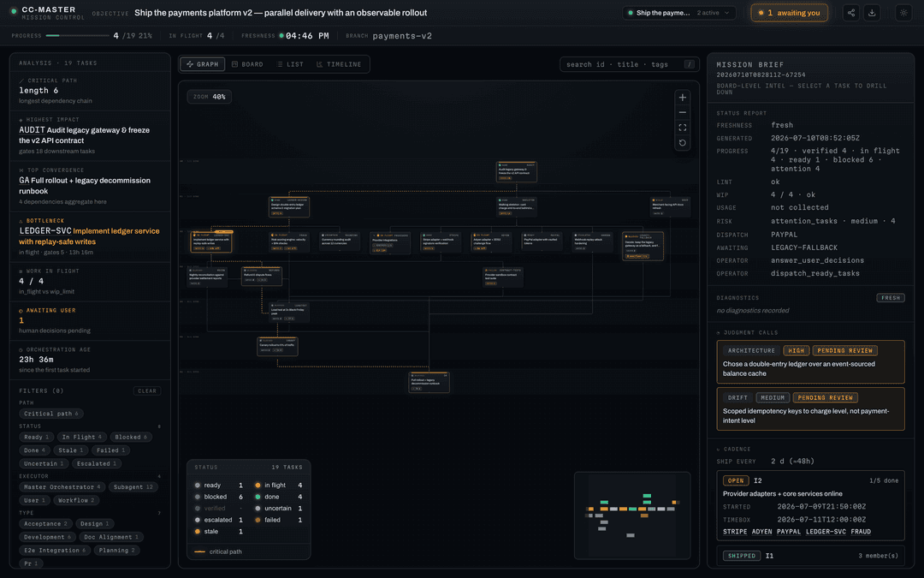Toggle the Escalated status filter
The height and width of the screenshot is (578, 924).
click(97, 463)
